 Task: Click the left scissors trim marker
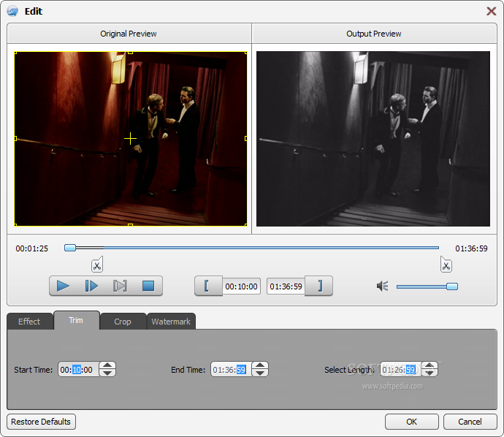(x=97, y=265)
